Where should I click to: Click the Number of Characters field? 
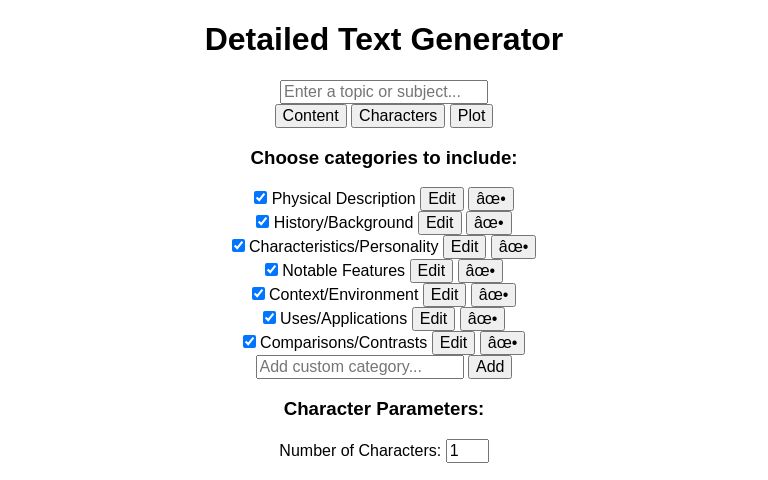[467, 451]
